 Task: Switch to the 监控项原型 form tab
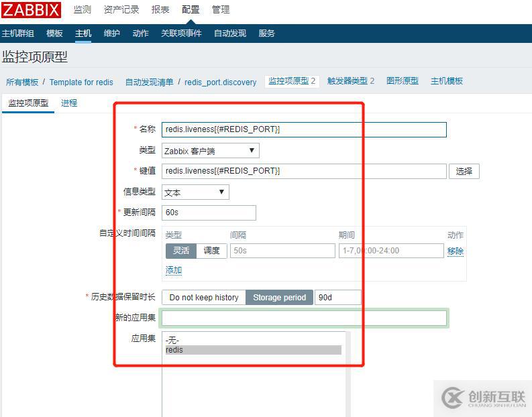[x=28, y=103]
